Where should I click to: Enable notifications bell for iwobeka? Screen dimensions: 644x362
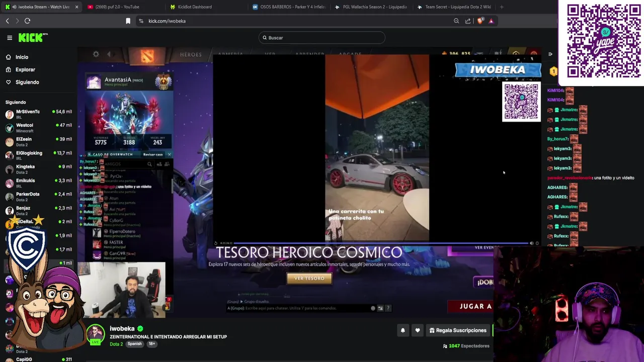403,330
